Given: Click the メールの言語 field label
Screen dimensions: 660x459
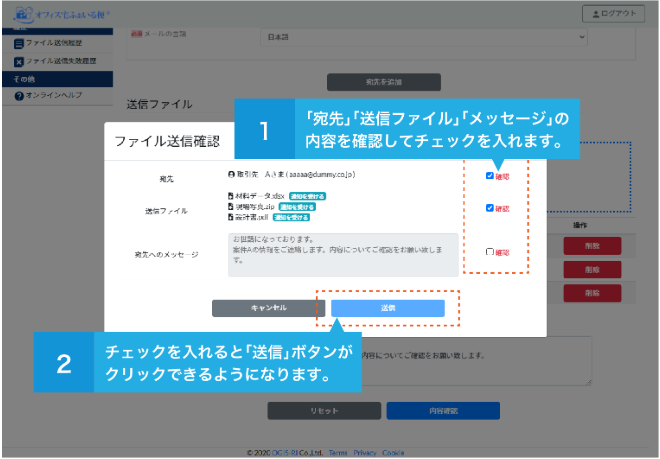Looking at the screenshot, I should coord(165,34).
